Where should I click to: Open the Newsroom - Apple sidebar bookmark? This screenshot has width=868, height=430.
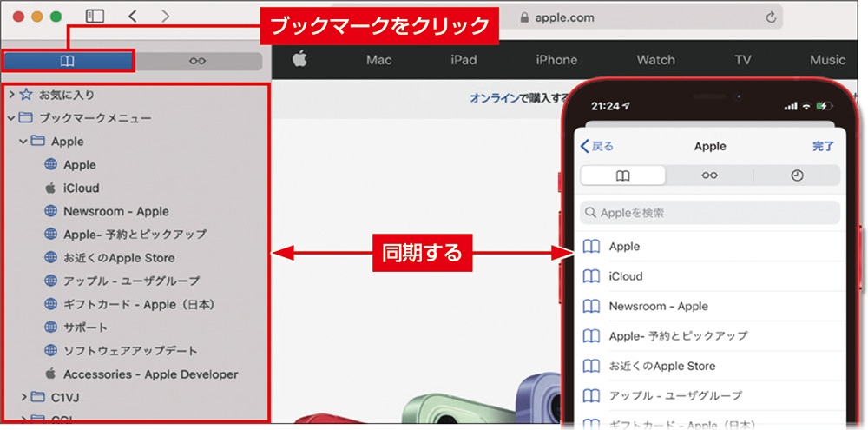[116, 211]
